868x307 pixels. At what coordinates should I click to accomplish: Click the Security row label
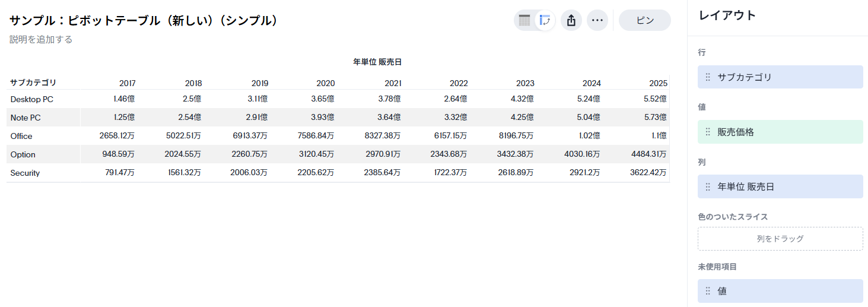25,173
